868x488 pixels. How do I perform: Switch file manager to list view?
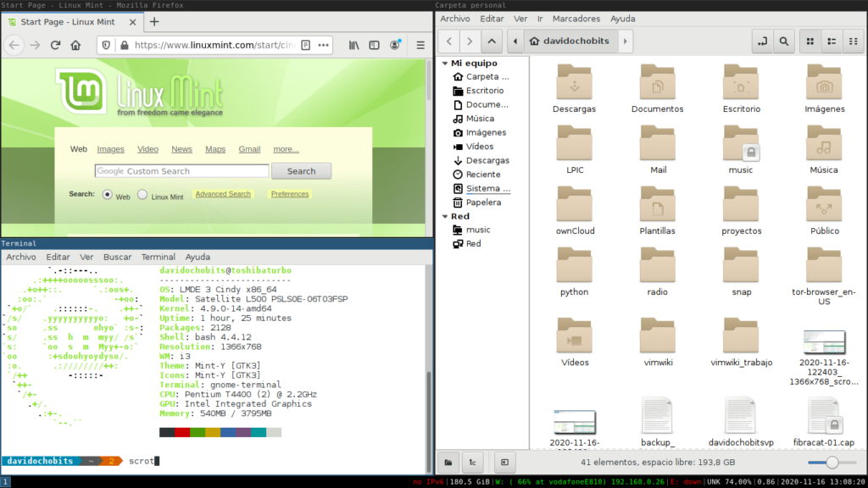(832, 41)
